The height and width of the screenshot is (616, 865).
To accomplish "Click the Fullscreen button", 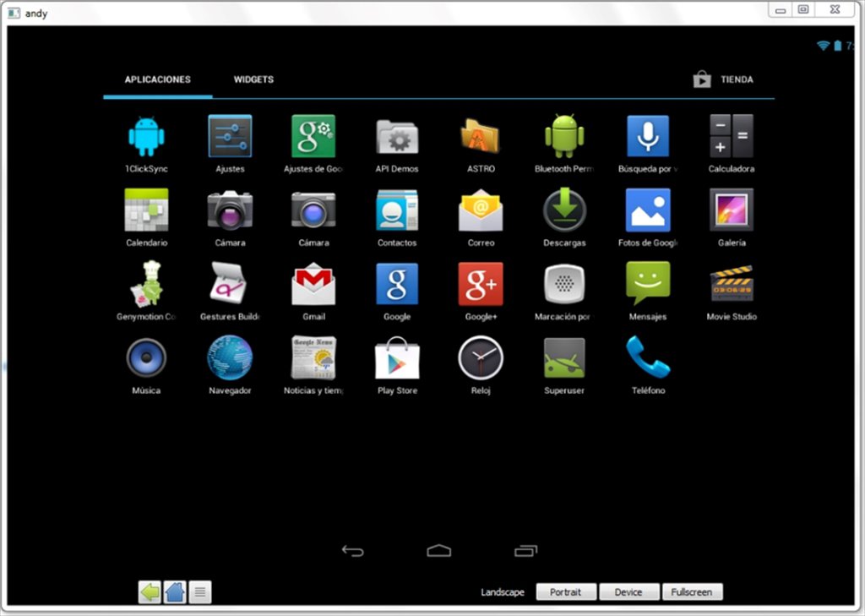I will tap(692, 592).
